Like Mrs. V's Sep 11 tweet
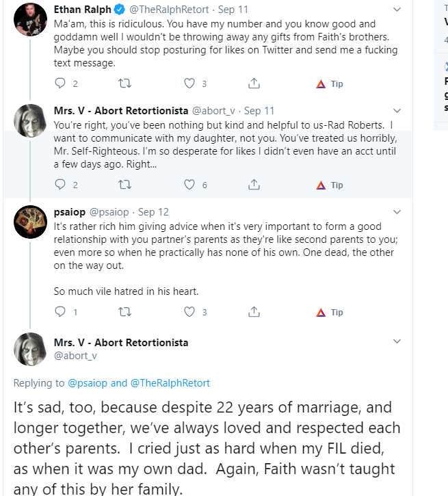This screenshot has height=496, width=448. coord(189,185)
